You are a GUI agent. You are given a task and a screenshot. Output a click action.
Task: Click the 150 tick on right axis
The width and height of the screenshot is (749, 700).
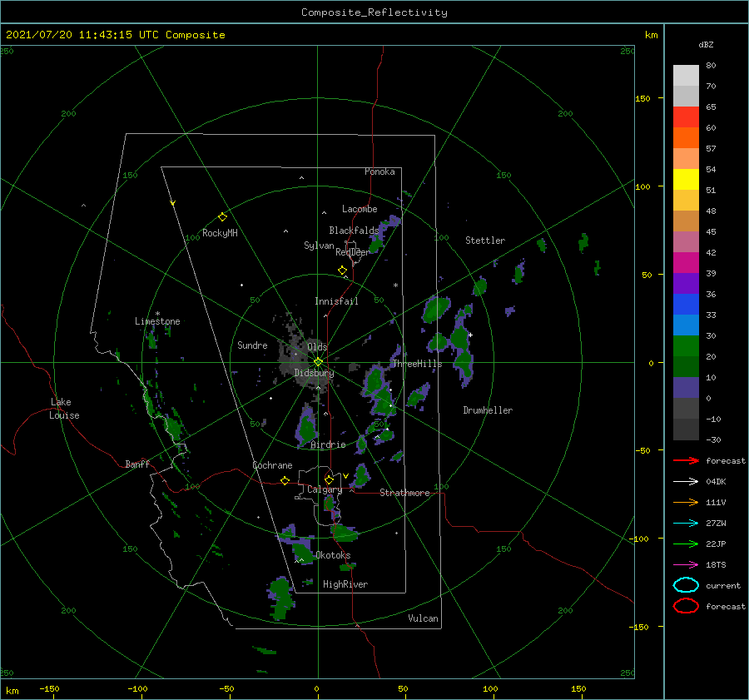642,98
